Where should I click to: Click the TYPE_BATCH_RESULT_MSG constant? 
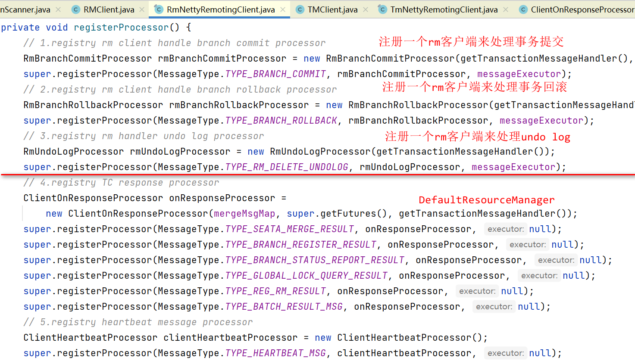click(284, 307)
